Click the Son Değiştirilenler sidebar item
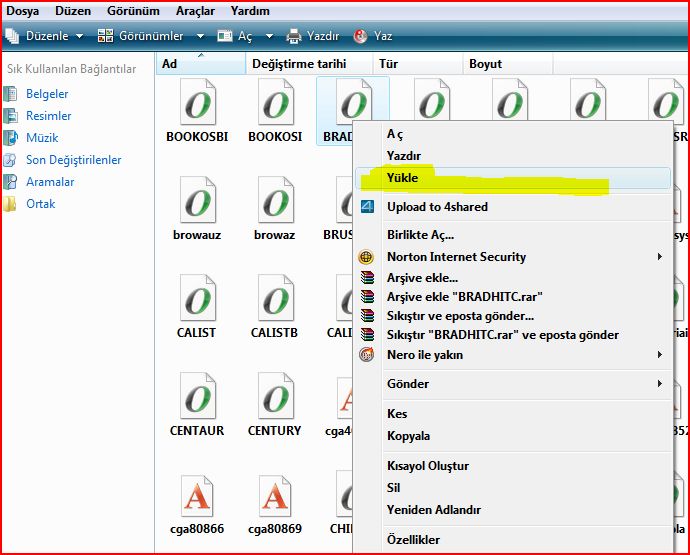690x555 pixels. click(73, 160)
